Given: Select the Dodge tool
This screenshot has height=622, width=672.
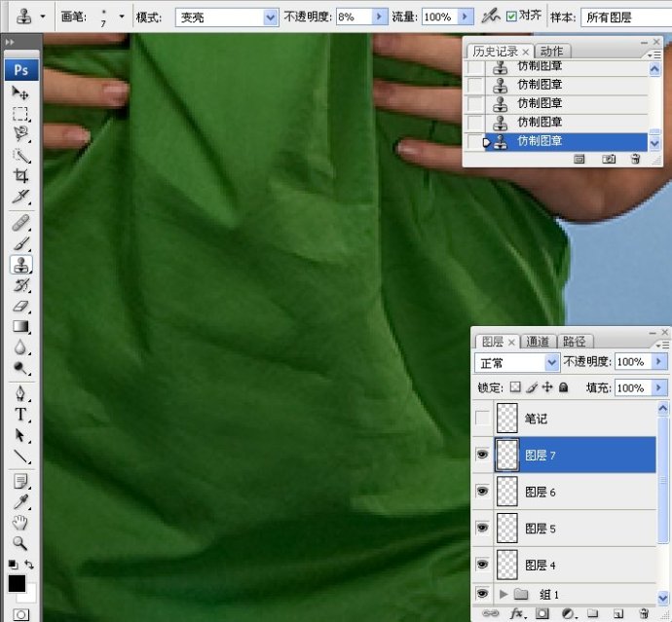Looking at the screenshot, I should tap(20, 368).
